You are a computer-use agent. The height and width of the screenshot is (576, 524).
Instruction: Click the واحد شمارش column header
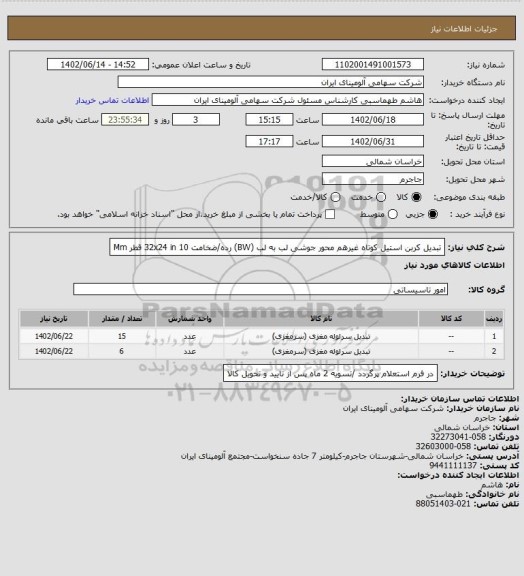[x=190, y=318]
